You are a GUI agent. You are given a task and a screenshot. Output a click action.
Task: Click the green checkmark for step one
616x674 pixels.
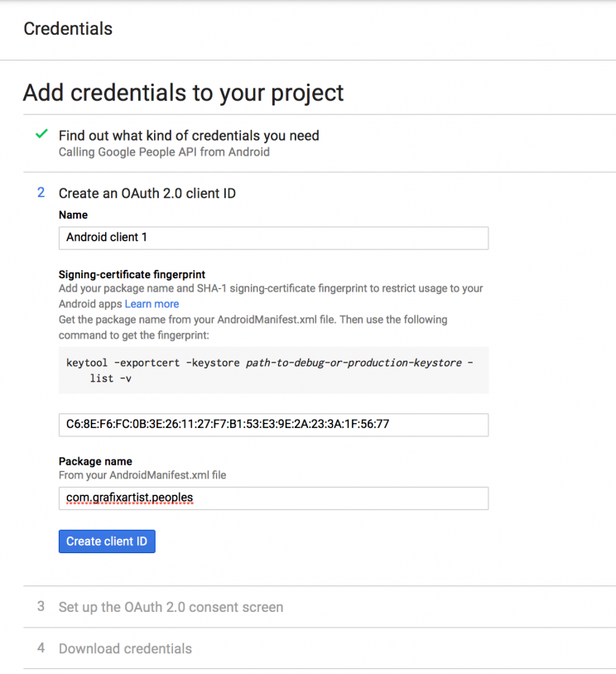click(x=41, y=134)
